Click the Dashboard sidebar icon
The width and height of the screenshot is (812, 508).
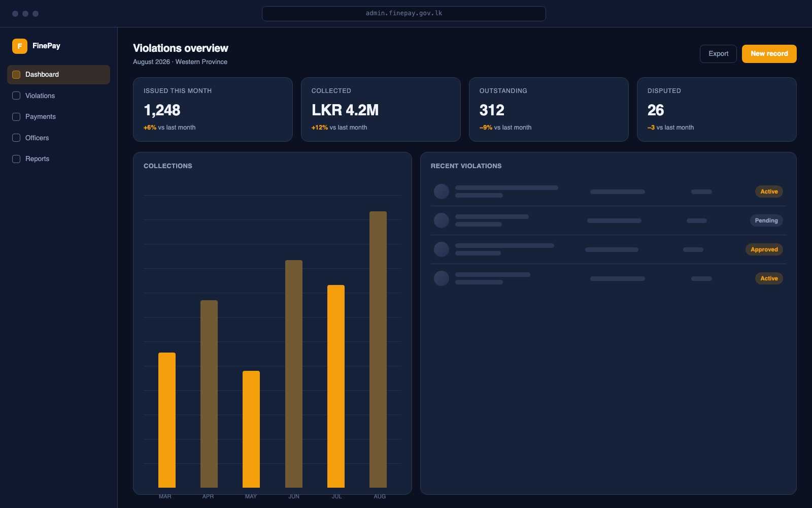click(x=16, y=75)
